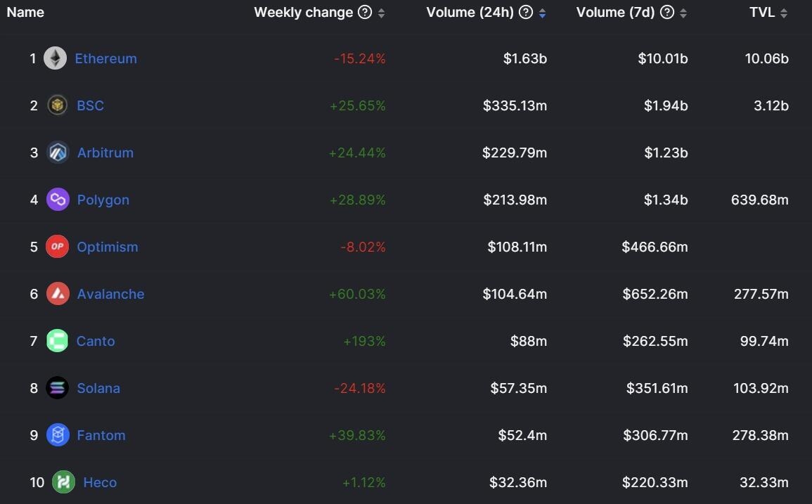Open the Ethereum chain link
This screenshot has height=504, width=812.
tap(105, 58)
